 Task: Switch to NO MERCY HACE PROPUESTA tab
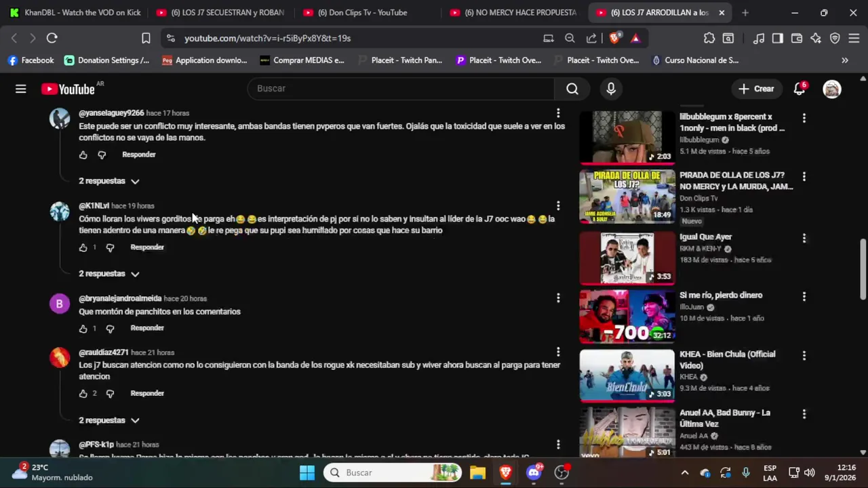point(513,13)
